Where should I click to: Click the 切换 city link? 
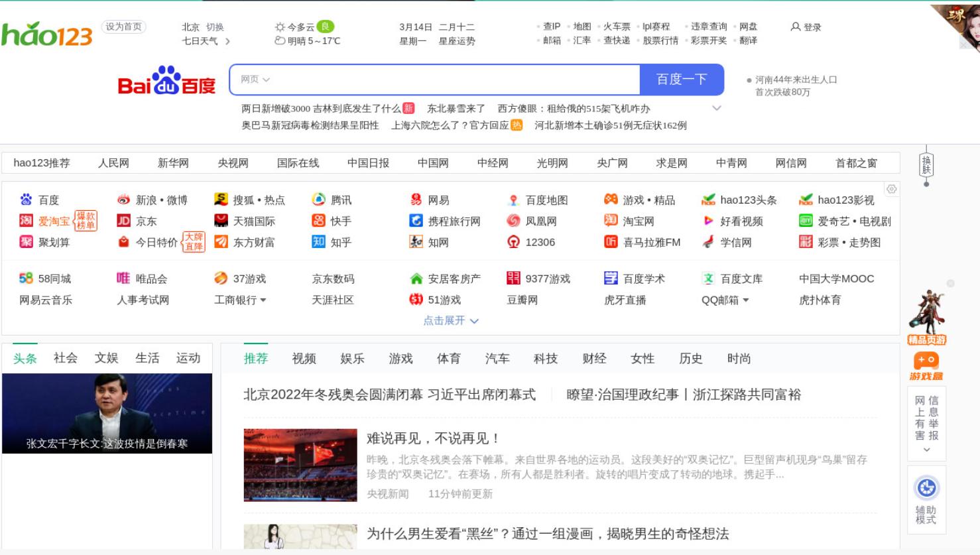(x=215, y=27)
